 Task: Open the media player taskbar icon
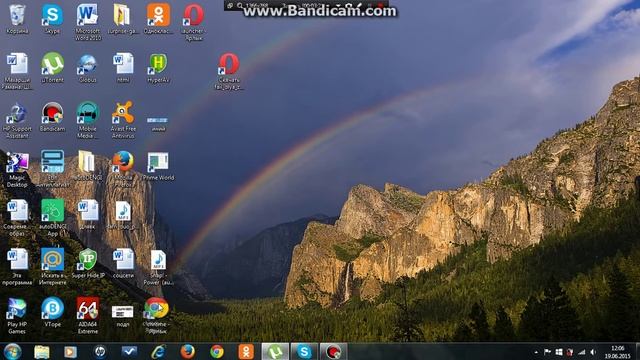tap(70, 351)
